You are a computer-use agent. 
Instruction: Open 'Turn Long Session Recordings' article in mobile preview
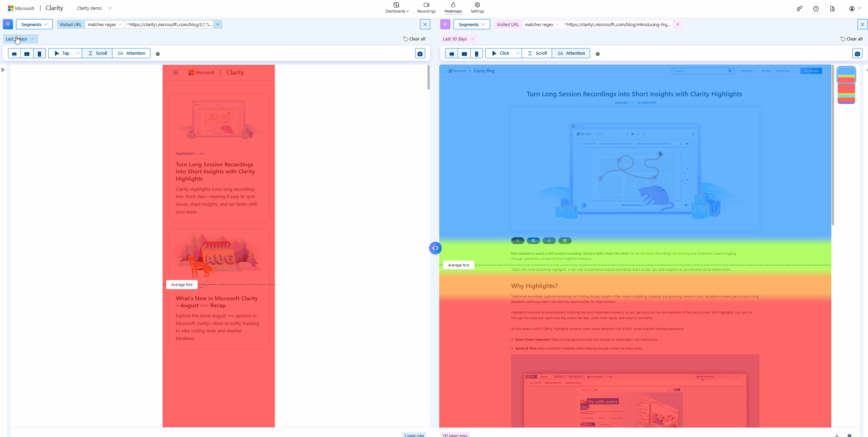click(215, 172)
